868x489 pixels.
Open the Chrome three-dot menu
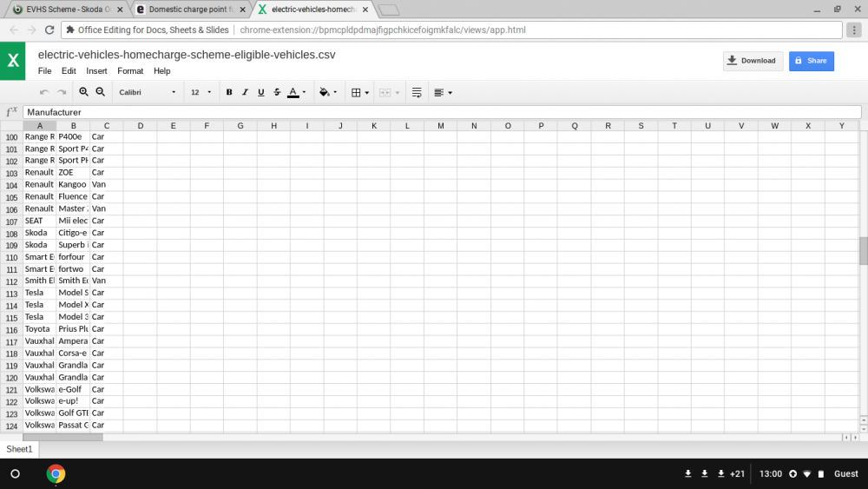[x=854, y=30]
